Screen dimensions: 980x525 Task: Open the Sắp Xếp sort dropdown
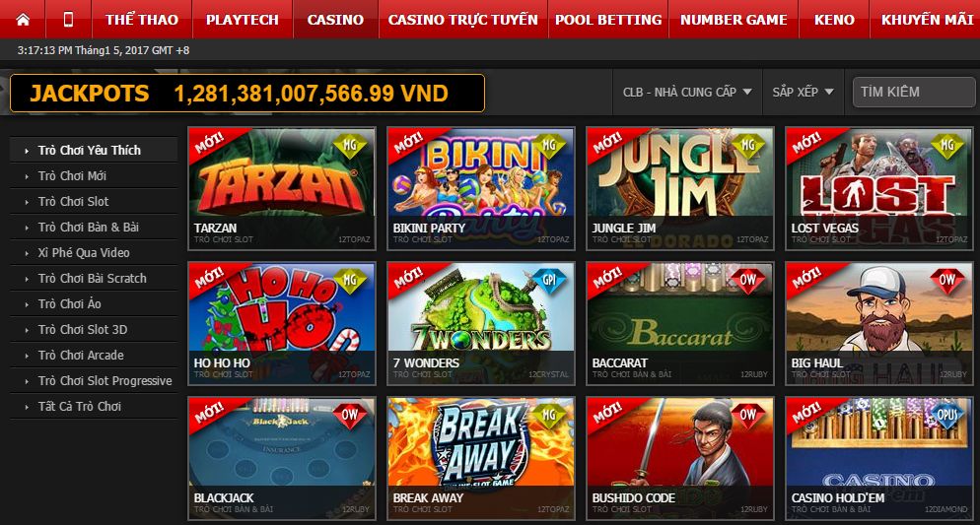803,92
